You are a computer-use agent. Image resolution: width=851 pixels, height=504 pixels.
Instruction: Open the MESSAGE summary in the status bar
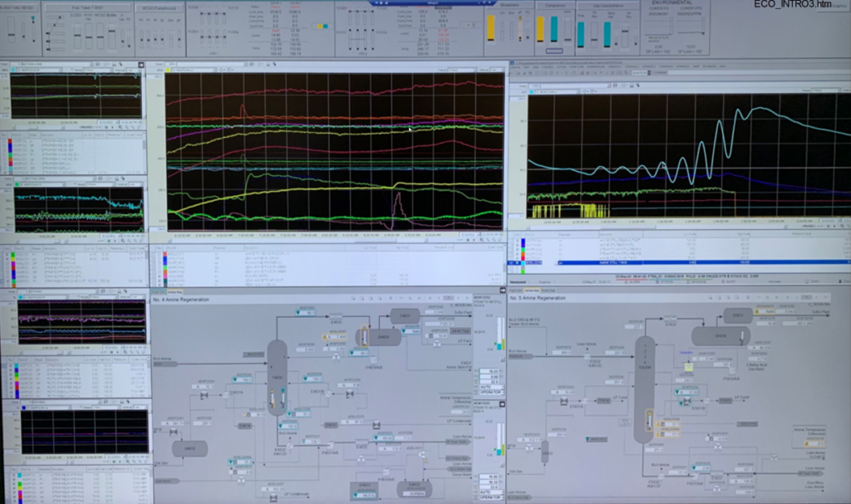(x=698, y=282)
